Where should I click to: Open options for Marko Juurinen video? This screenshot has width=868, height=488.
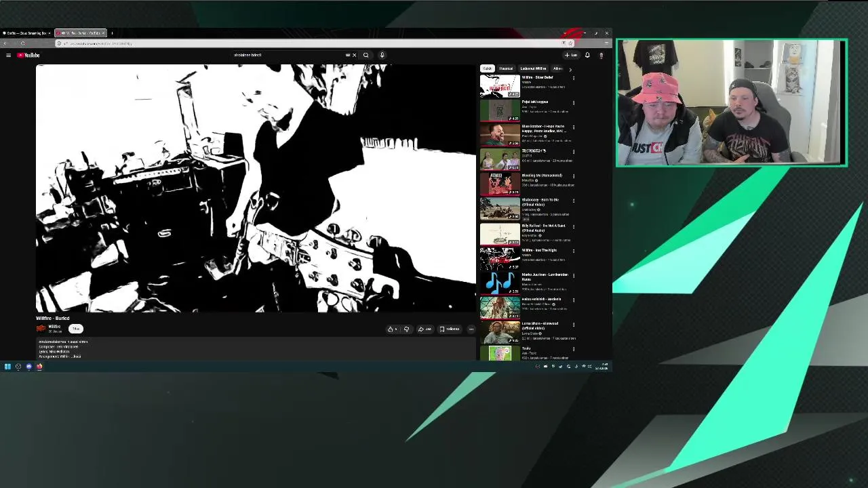click(574, 276)
